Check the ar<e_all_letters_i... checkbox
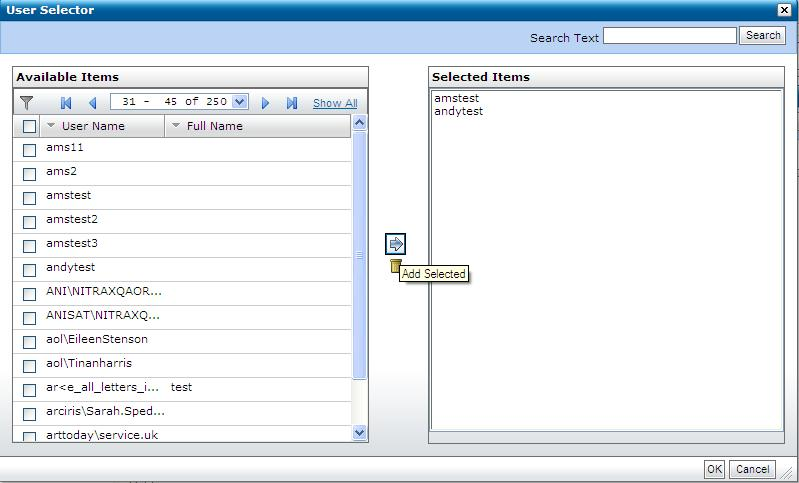 [30, 390]
